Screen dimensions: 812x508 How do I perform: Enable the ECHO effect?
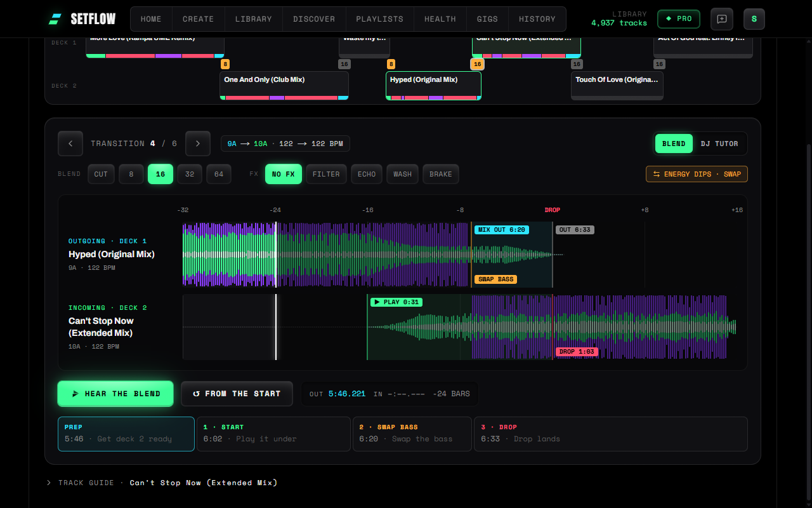coord(367,174)
